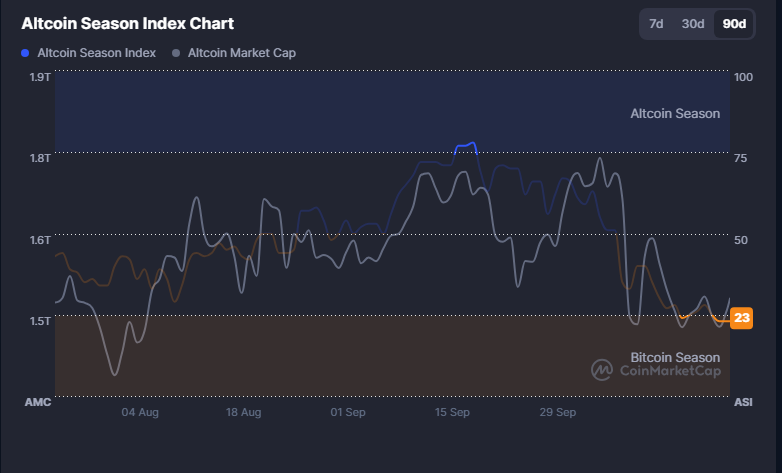This screenshot has height=473, width=782.
Task: Click the AMC axis label
Action: pos(37,401)
